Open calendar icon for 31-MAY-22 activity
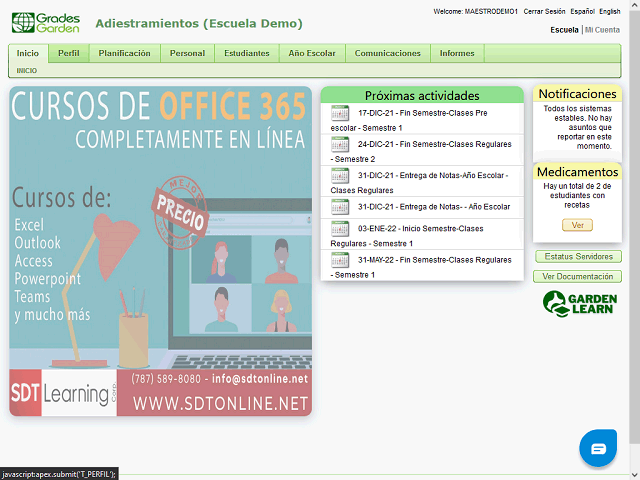Screen dimensions: 640x480 point(340,260)
